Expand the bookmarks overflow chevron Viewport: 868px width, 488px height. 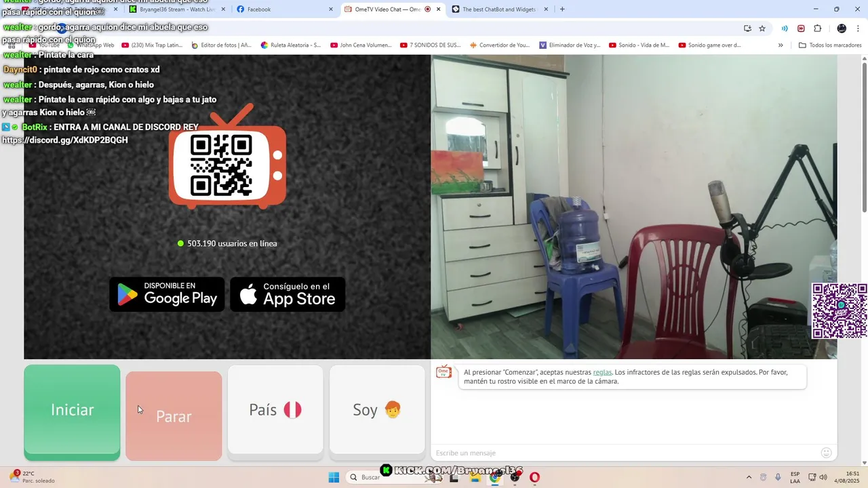click(x=781, y=45)
